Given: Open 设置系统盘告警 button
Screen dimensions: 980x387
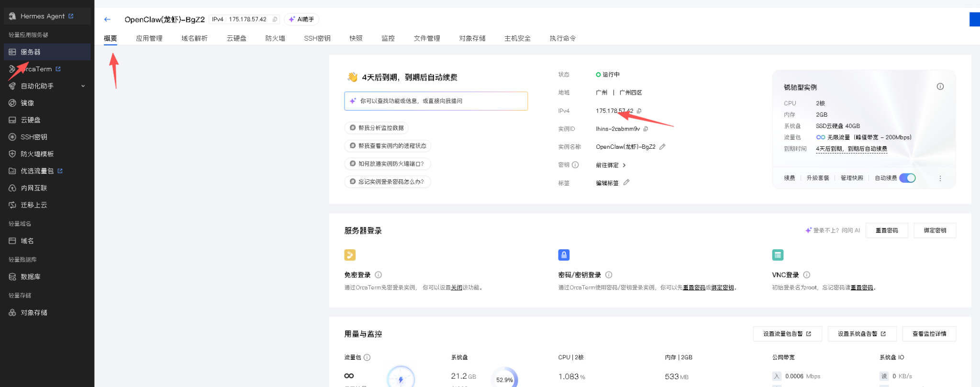Looking at the screenshot, I should 862,334.
